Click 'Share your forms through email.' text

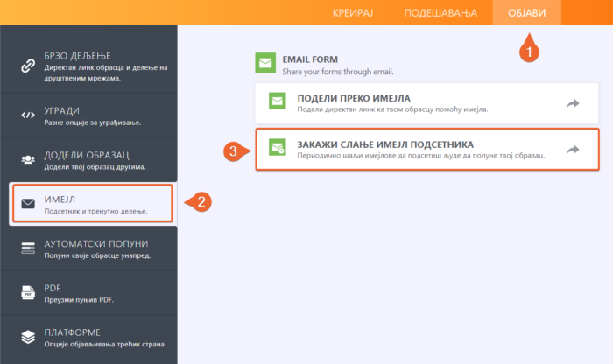coord(338,72)
